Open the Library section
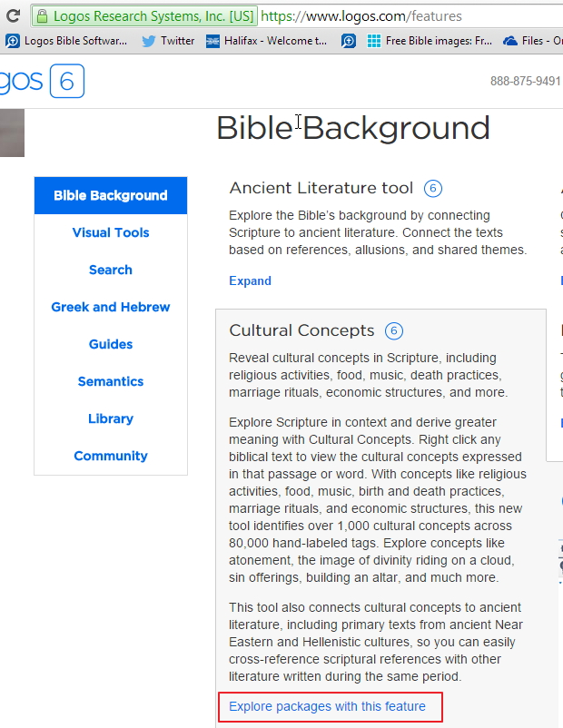The image size is (563, 728). click(x=111, y=418)
